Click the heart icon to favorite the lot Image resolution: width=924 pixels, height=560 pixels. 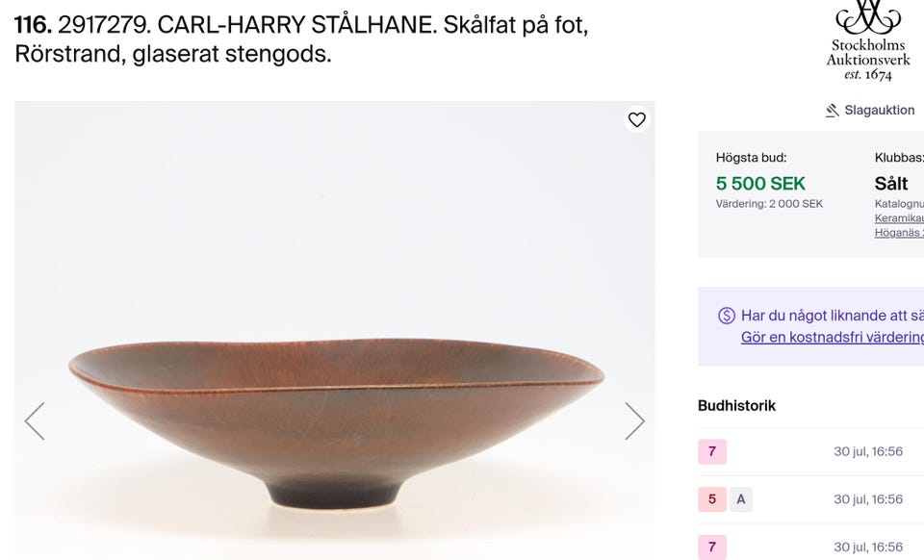tap(636, 119)
